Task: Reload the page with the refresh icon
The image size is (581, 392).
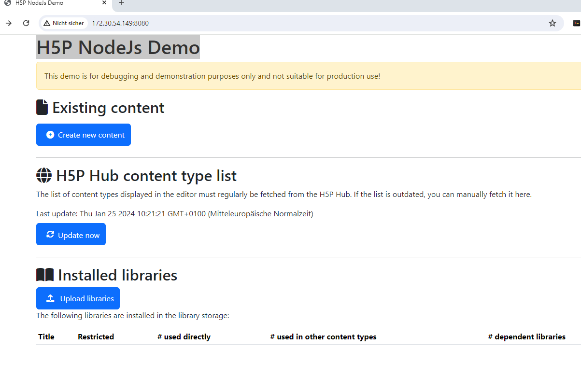Action: (26, 23)
